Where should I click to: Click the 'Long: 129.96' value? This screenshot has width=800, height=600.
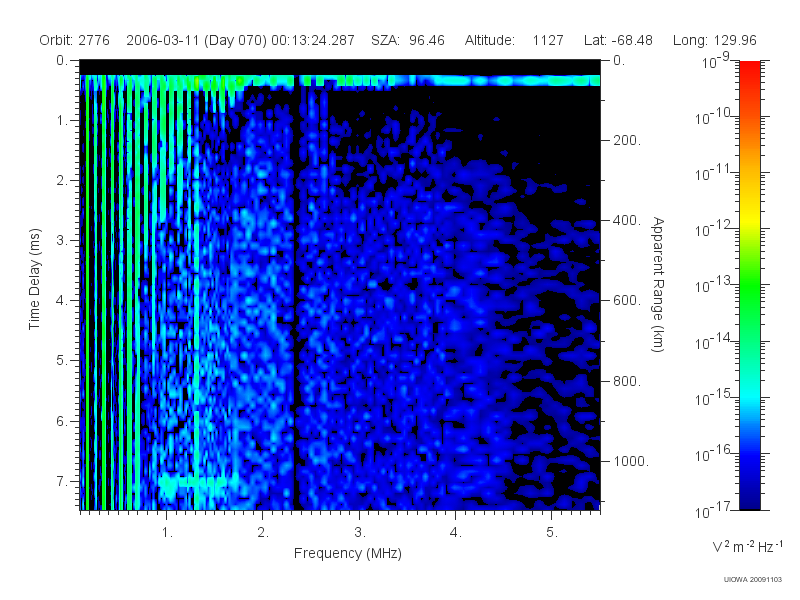click(x=714, y=40)
